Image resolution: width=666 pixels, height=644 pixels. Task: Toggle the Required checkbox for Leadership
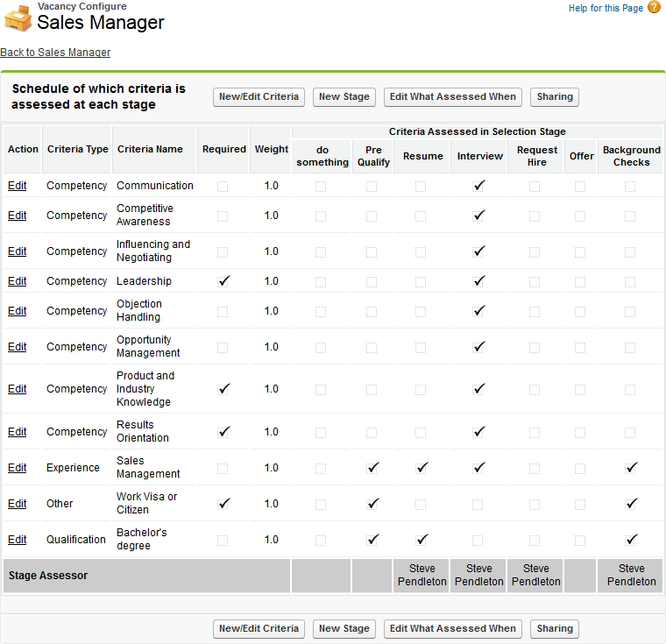click(224, 281)
